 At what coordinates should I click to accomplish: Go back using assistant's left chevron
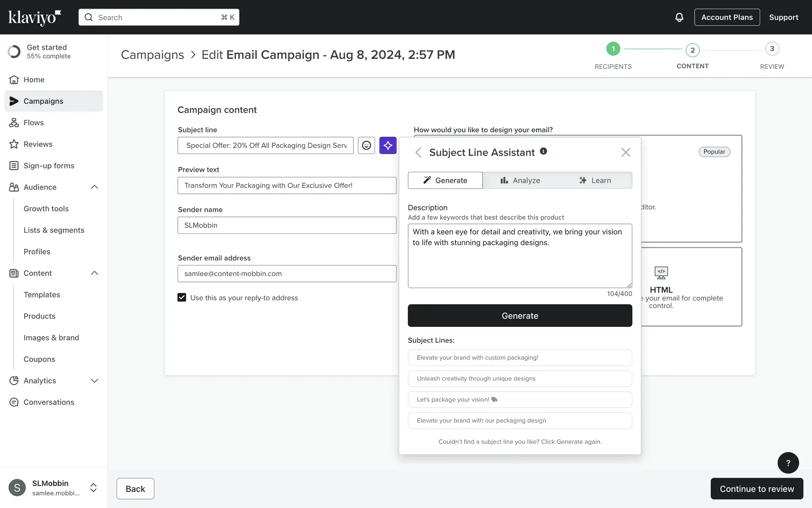(418, 152)
